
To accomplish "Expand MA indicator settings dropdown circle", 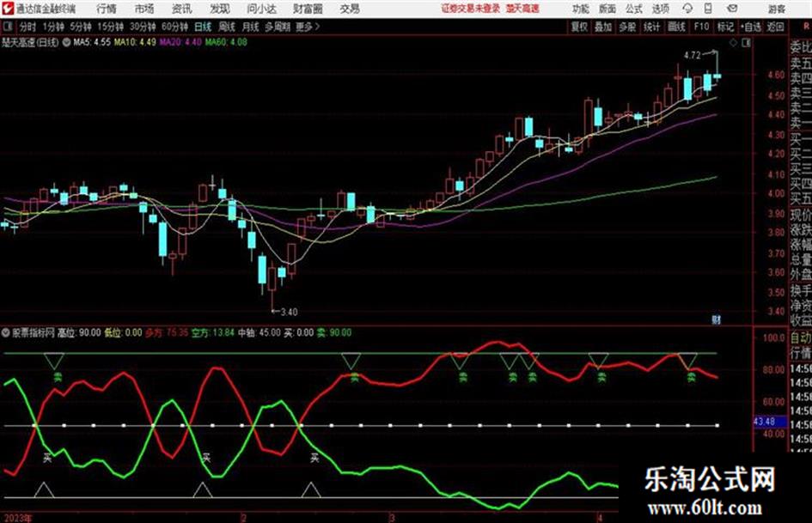I will click(x=66, y=42).
